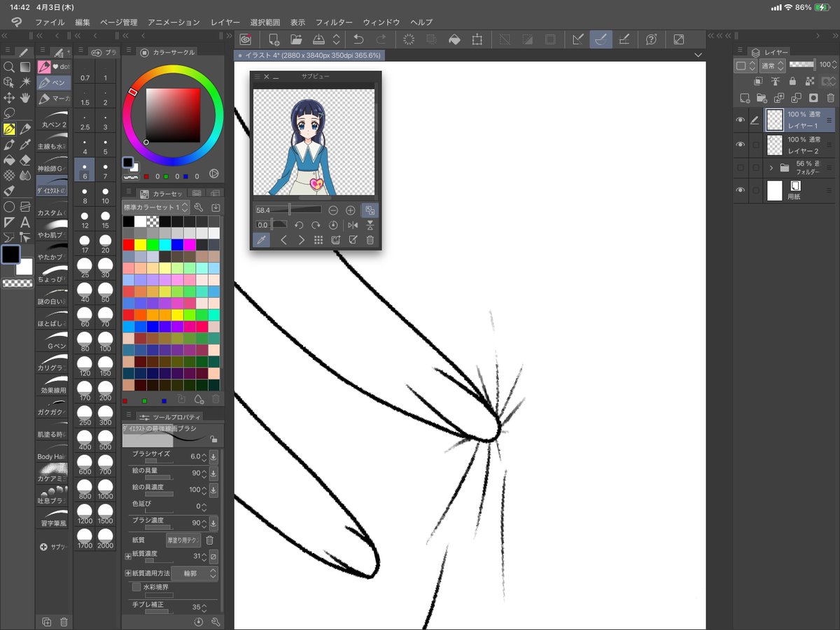Expand the フォルダー layer folder
840x630 pixels.
coord(771,167)
